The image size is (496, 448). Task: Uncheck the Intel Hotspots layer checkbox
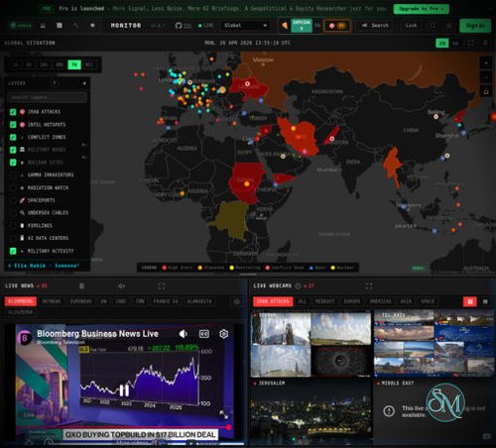13,125
